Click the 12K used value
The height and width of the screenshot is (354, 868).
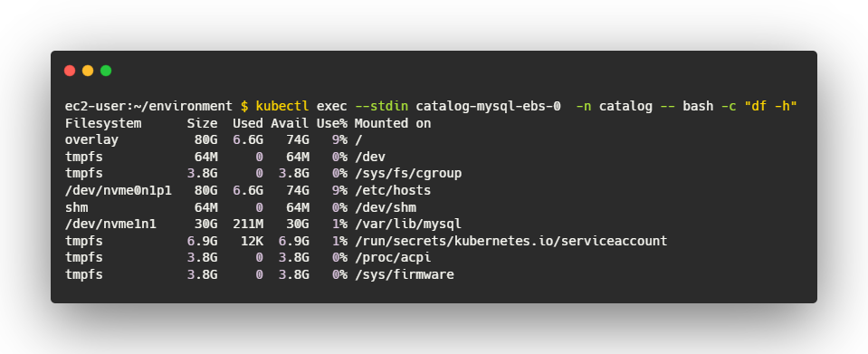coord(252,241)
